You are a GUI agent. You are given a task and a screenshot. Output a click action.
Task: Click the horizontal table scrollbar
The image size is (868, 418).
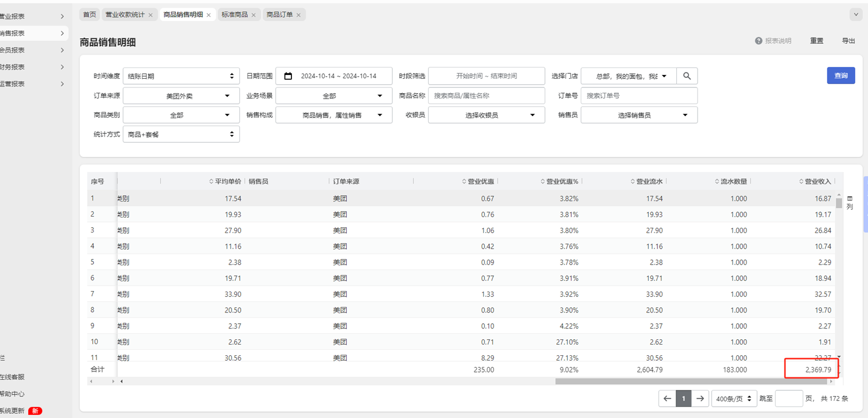[x=691, y=382]
